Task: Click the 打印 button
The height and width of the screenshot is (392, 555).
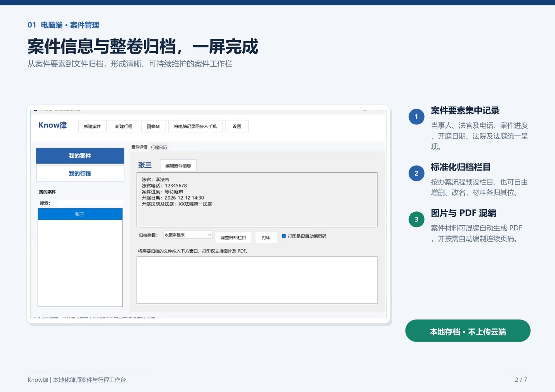Action: [266, 238]
